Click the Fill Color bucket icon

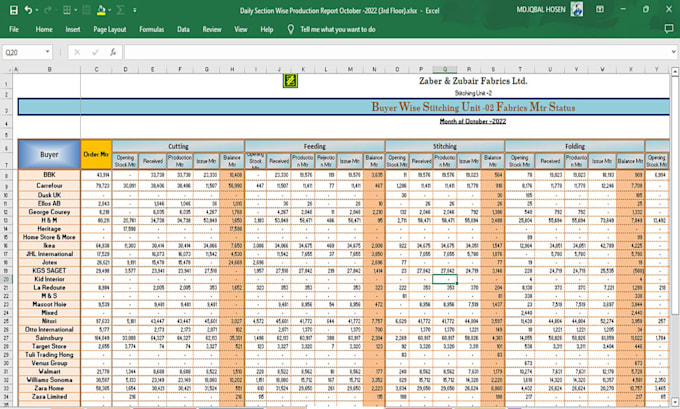pyautogui.click(x=101, y=10)
